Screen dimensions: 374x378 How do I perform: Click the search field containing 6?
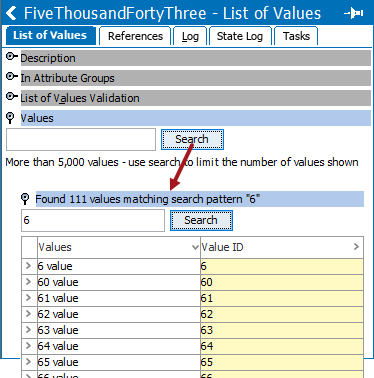93,220
